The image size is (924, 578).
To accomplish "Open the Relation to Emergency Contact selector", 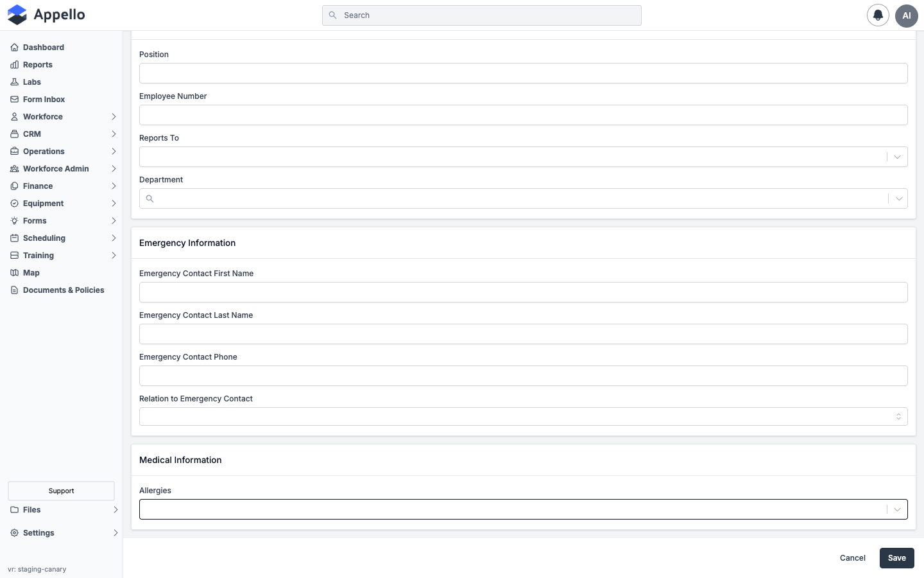I will coord(524,417).
